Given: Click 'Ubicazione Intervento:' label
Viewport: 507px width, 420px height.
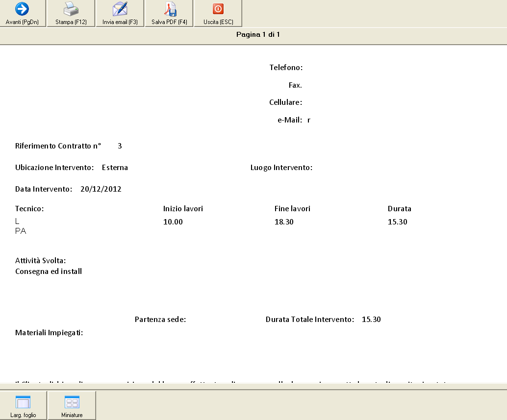Looking at the screenshot, I should tap(54, 168).
